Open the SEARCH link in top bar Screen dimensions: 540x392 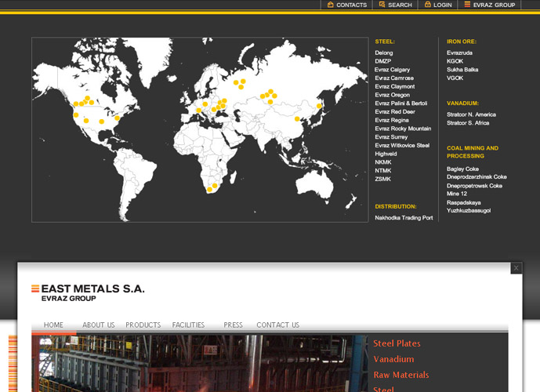400,5
